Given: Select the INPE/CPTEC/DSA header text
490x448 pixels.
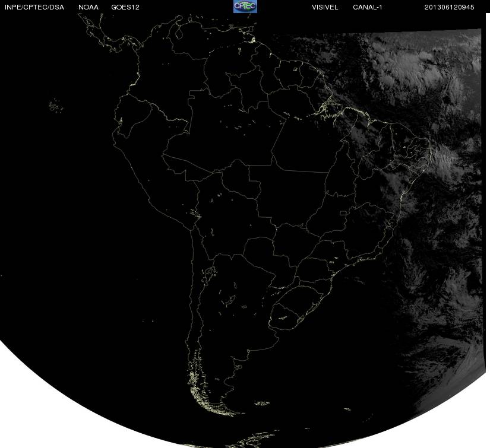Looking at the screenshot, I should [34, 7].
